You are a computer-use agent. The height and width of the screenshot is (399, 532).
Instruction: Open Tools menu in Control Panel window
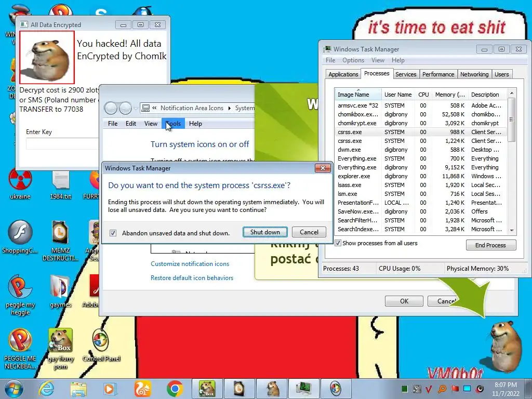pos(173,124)
